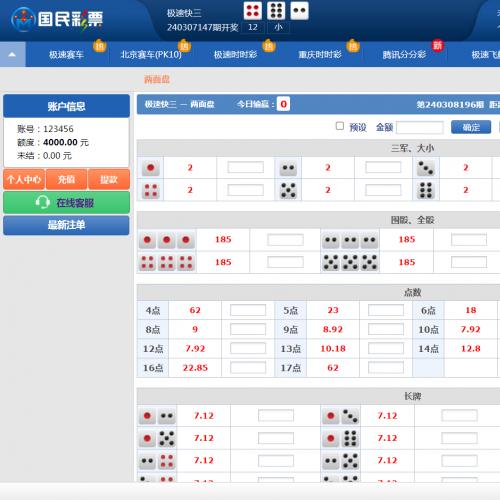
Task: Click the 充值 button
Action: click(66, 179)
